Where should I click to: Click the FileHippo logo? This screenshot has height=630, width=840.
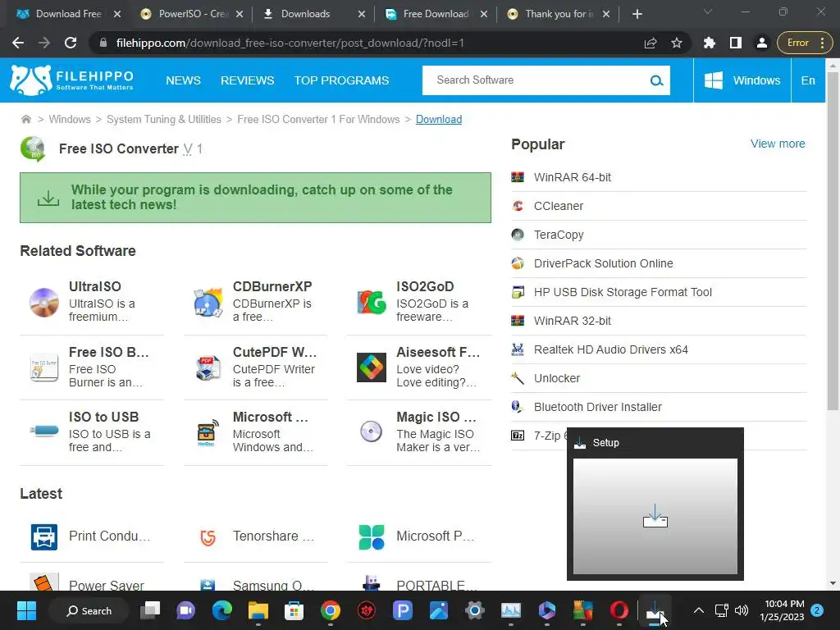click(72, 80)
